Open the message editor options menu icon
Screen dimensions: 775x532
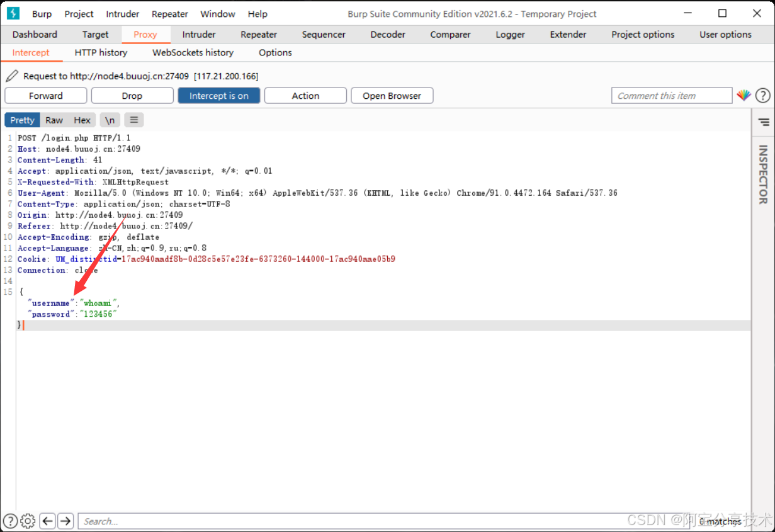pos(134,120)
